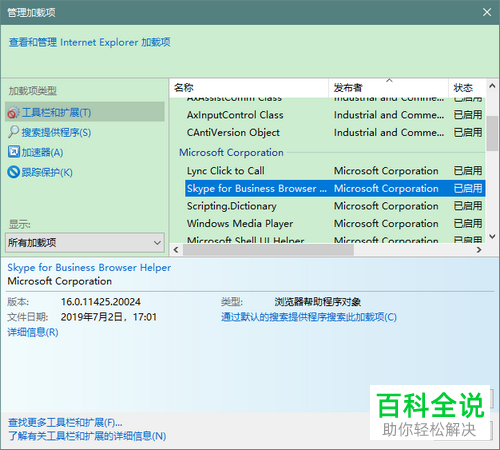
Task: Open 了解有关工具栏和扩展的详细信息(N) link
Action: [x=87, y=436]
